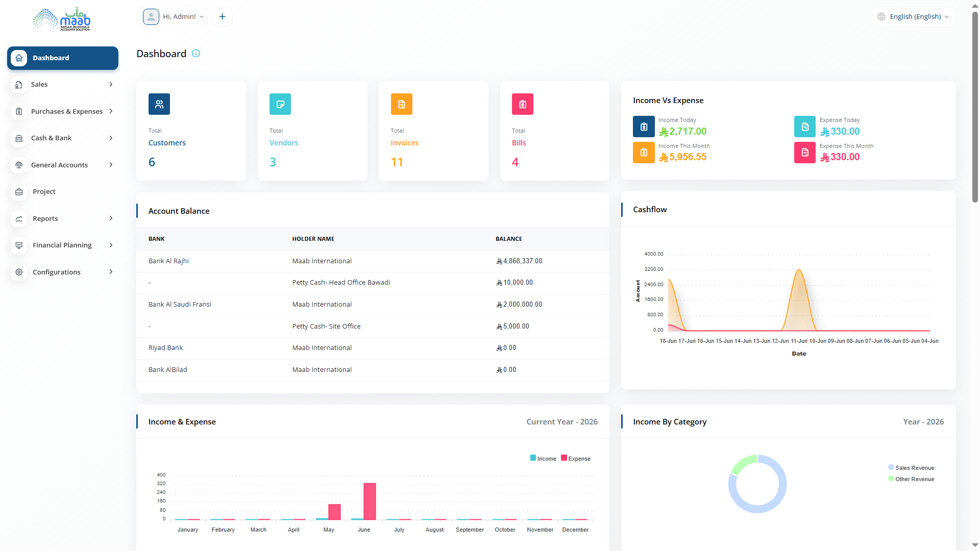This screenshot has height=551, width=980.
Task: Click the Income This Month icon
Action: coord(644,152)
